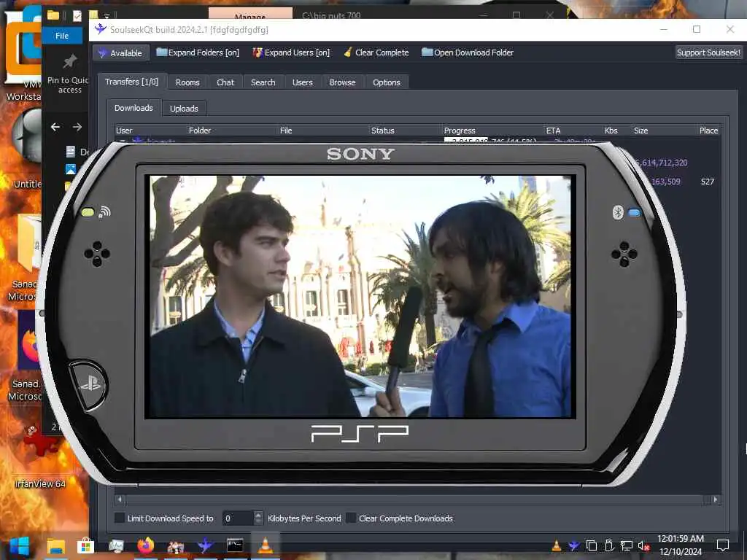This screenshot has width=747, height=560.
Task: Click horizontal scrollbar right arrow
Action: tap(715, 499)
